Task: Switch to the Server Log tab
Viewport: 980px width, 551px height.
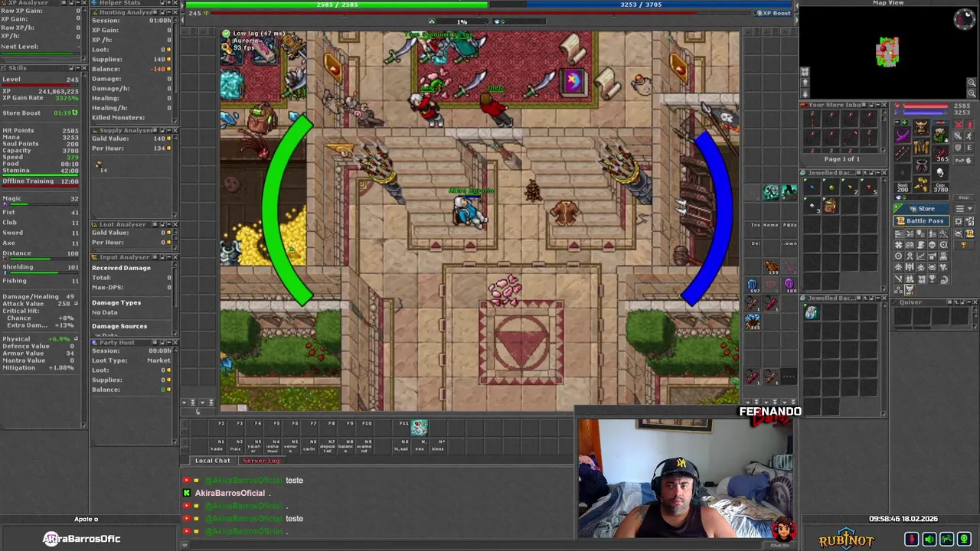Action: [x=261, y=461]
